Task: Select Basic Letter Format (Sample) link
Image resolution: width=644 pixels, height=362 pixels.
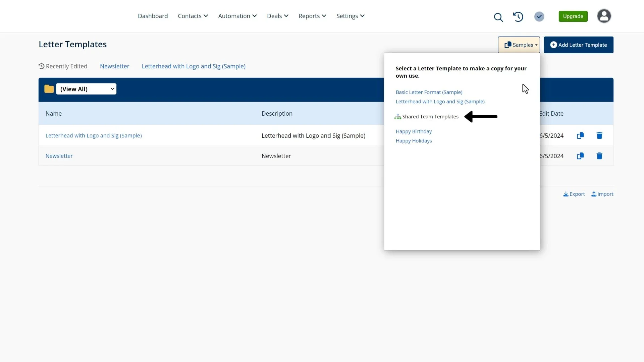Action: [429, 92]
